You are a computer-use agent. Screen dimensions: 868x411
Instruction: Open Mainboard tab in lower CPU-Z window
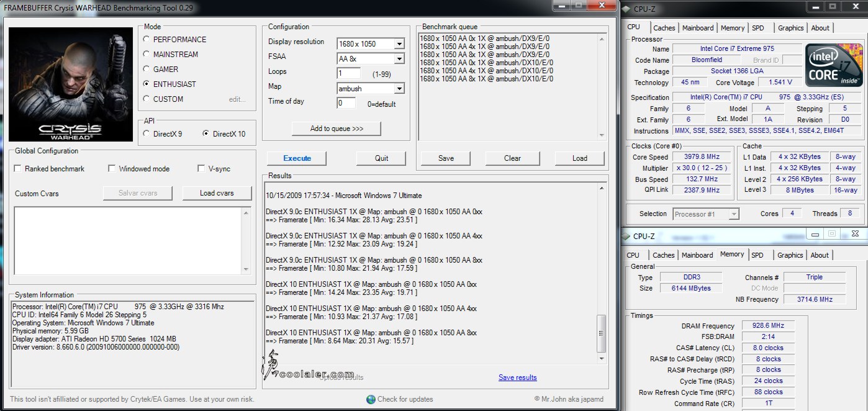point(698,255)
